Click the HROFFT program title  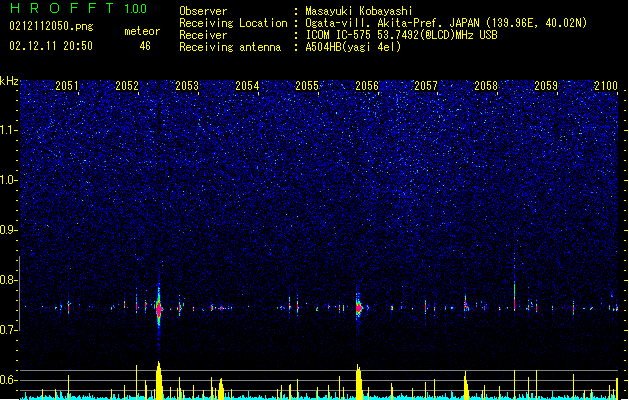[x=62, y=8]
